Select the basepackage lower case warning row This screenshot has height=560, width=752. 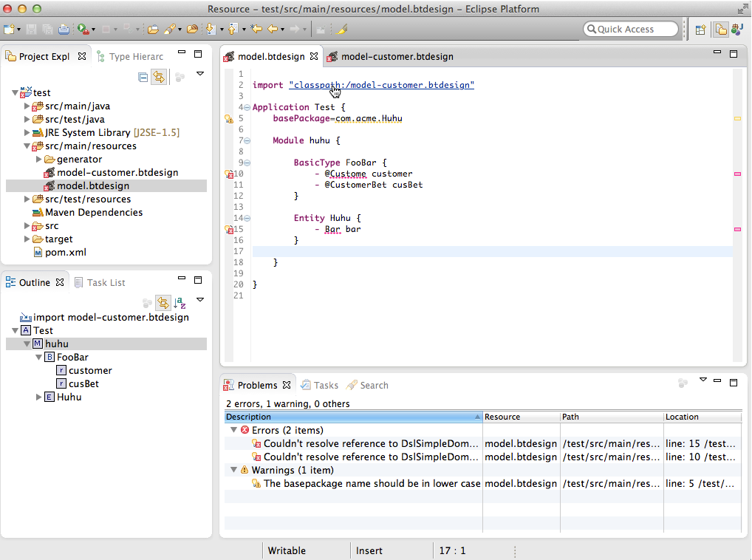pyautogui.click(x=483, y=483)
